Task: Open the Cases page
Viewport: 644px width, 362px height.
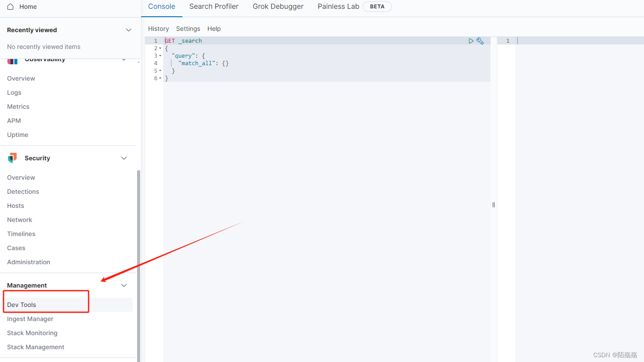Action: 16,248
